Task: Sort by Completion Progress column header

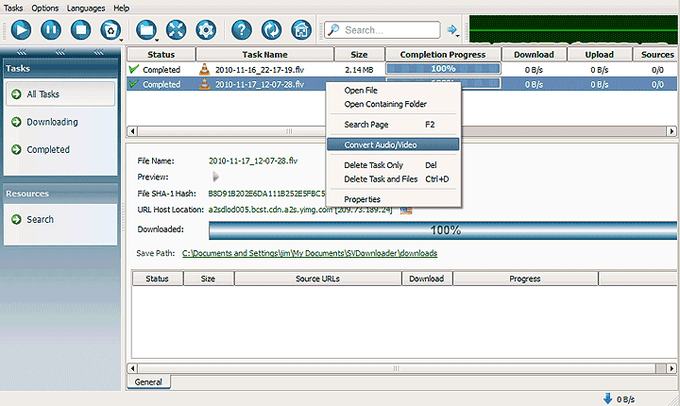Action: (x=443, y=55)
